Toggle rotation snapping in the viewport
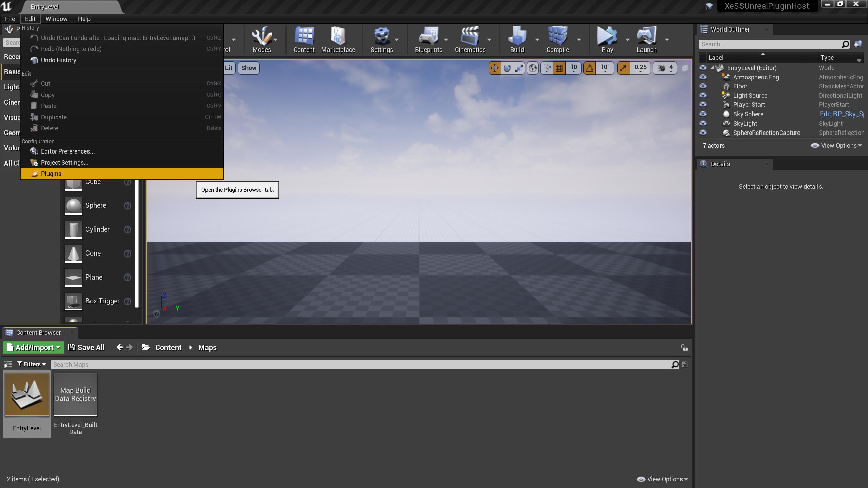Image resolution: width=868 pixels, height=488 pixels. click(x=590, y=68)
